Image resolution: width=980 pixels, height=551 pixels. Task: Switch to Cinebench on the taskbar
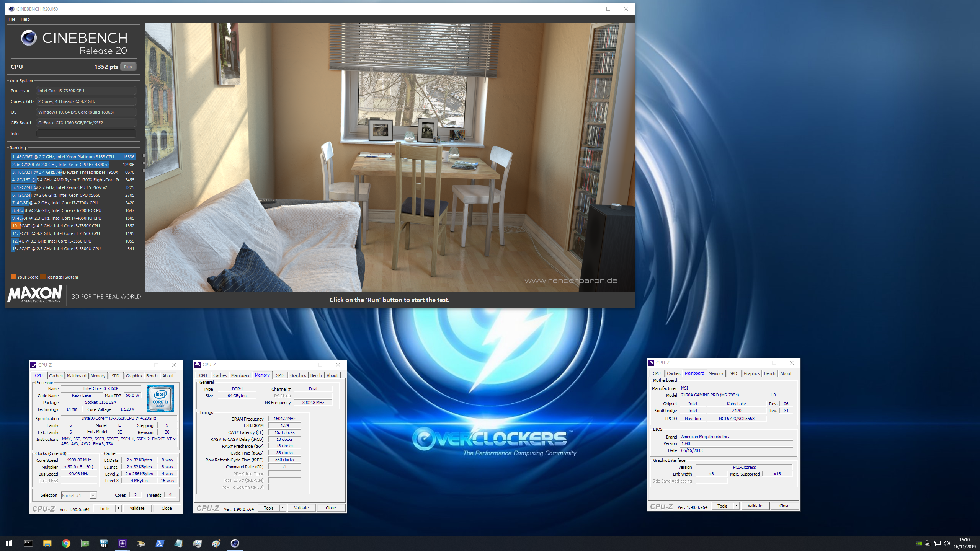pos(235,543)
